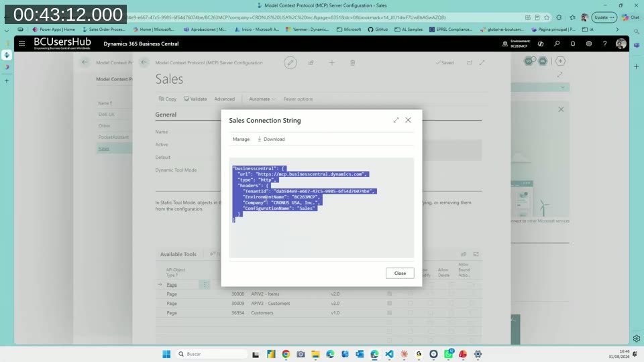The height and width of the screenshot is (362, 644).
Task: Click inside the connection string text box
Action: pos(321,208)
